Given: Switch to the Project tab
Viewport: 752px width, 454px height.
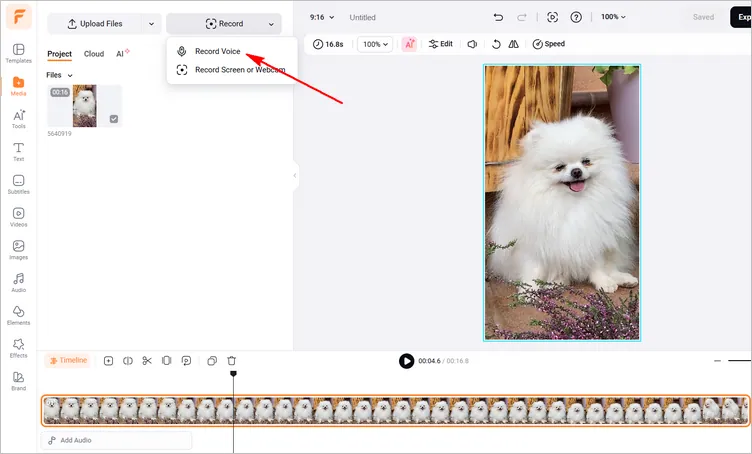Looking at the screenshot, I should pyautogui.click(x=59, y=54).
